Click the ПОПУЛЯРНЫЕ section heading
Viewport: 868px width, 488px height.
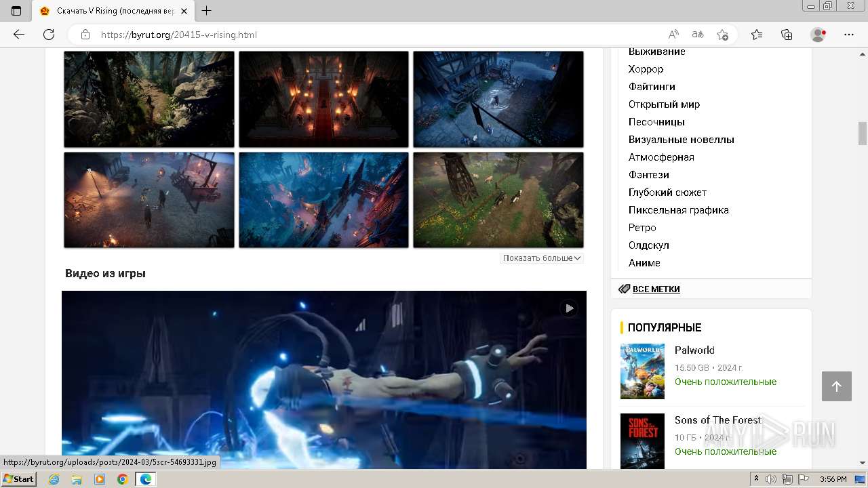[x=665, y=327]
